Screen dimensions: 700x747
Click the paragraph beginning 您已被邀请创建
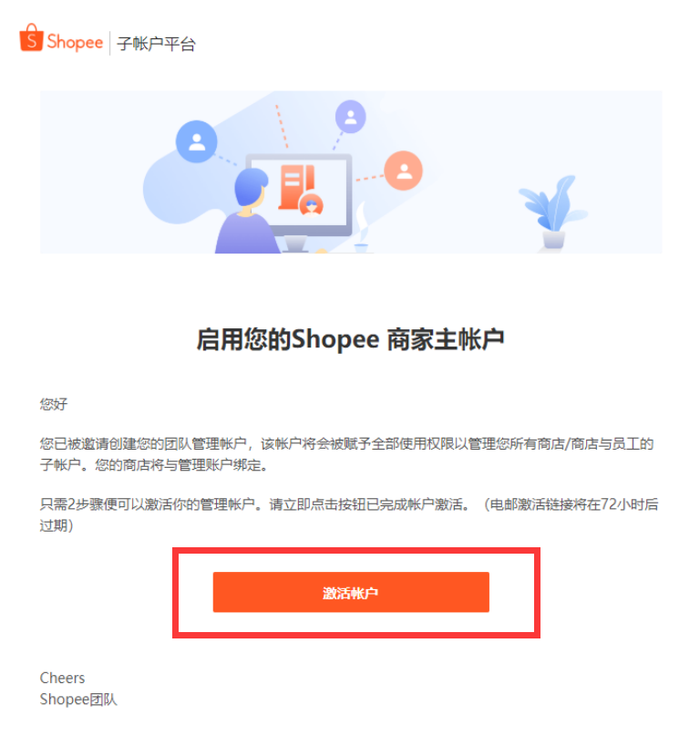(x=346, y=454)
